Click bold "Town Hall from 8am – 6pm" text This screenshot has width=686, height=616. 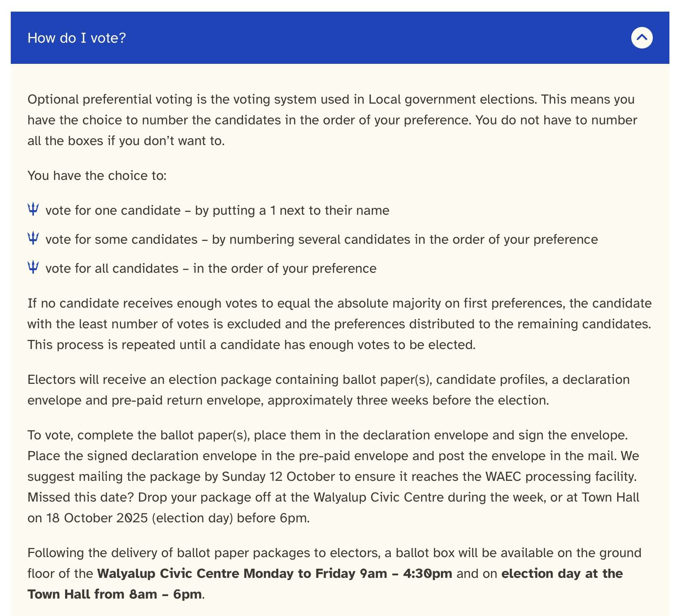coord(114,594)
